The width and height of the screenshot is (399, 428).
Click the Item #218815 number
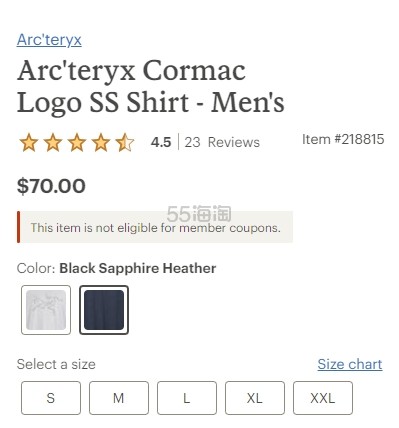[343, 139]
